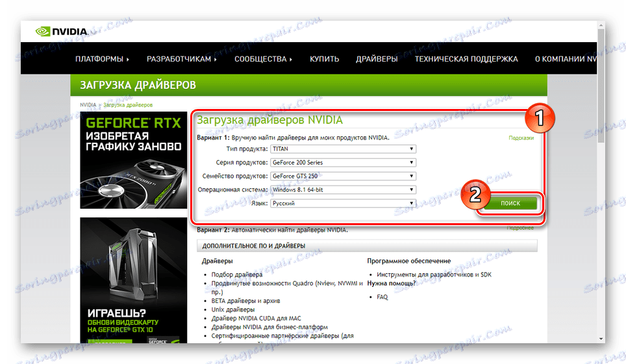Open Сертифицированные партнёрские драйверы link
The width and height of the screenshot is (626, 364).
point(282,336)
